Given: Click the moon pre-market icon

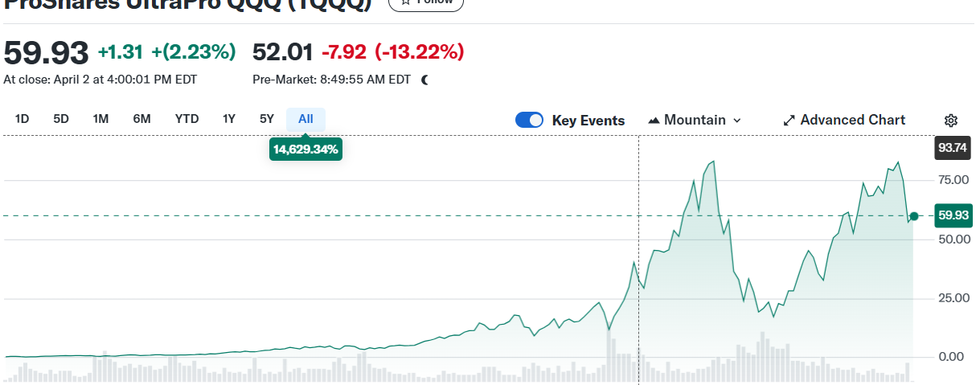Looking at the screenshot, I should pyautogui.click(x=425, y=80).
